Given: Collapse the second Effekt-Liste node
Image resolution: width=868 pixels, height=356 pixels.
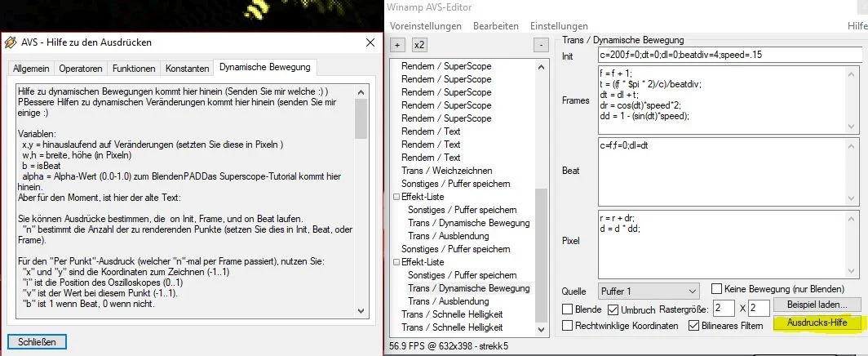Looking at the screenshot, I should click(x=396, y=262).
